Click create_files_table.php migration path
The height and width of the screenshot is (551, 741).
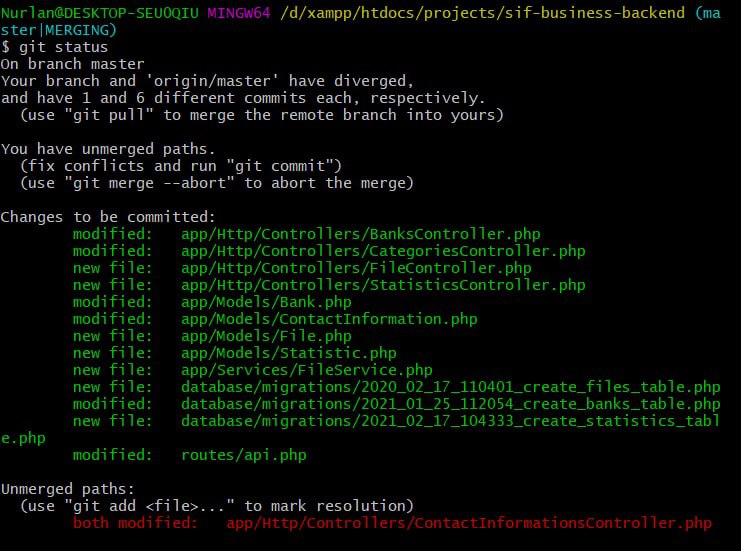click(x=450, y=387)
